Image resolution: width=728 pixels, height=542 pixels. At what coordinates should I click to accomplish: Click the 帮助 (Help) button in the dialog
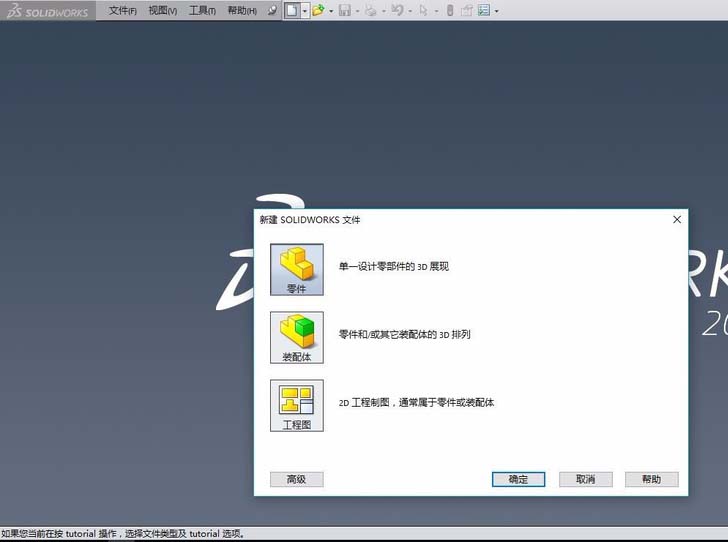pyautogui.click(x=651, y=479)
